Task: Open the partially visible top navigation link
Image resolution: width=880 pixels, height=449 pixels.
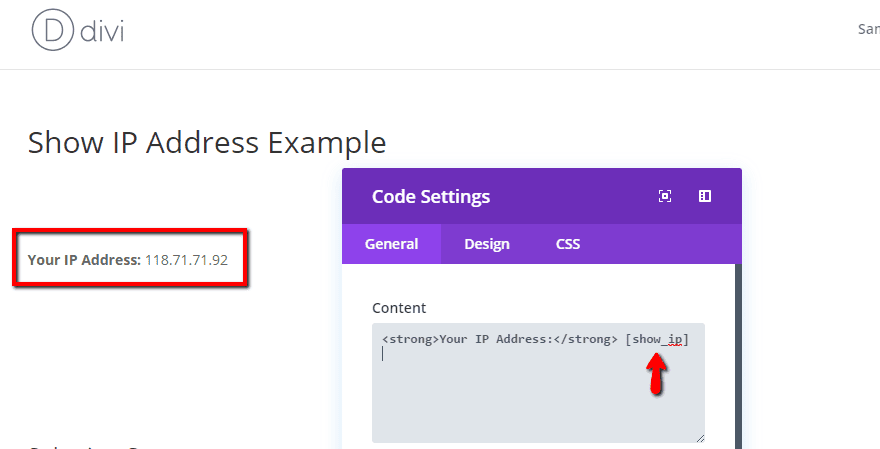Action: pos(868,29)
